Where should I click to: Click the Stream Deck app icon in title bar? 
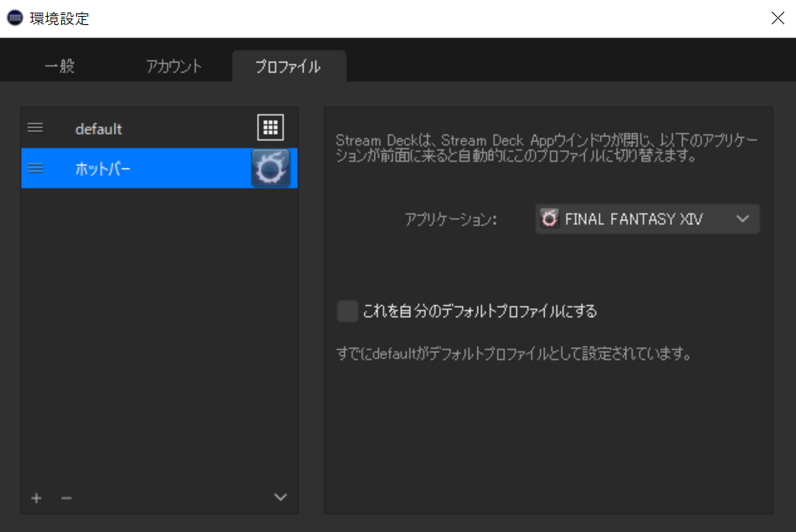click(x=15, y=18)
